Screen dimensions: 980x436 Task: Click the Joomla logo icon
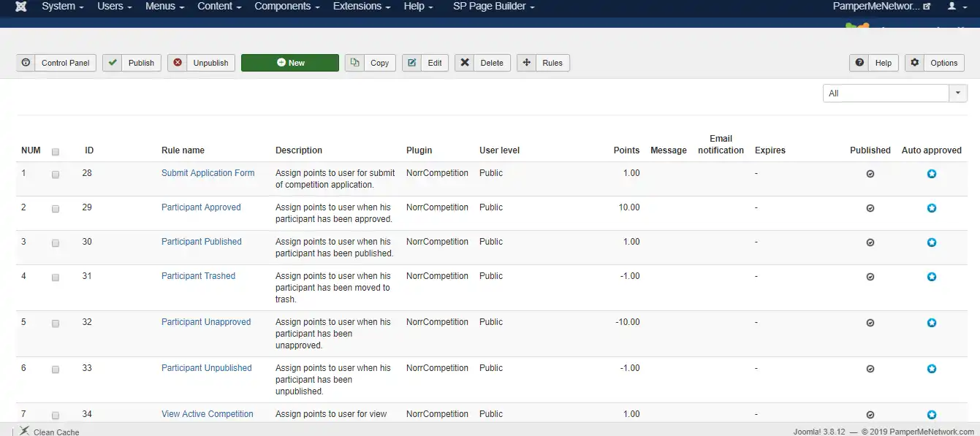[21, 7]
